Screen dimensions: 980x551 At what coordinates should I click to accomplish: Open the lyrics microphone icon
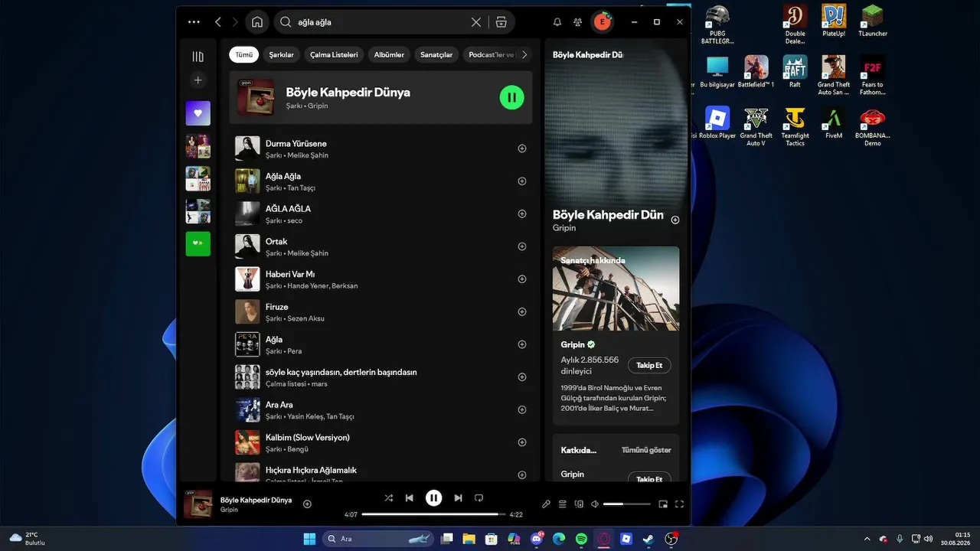click(546, 504)
